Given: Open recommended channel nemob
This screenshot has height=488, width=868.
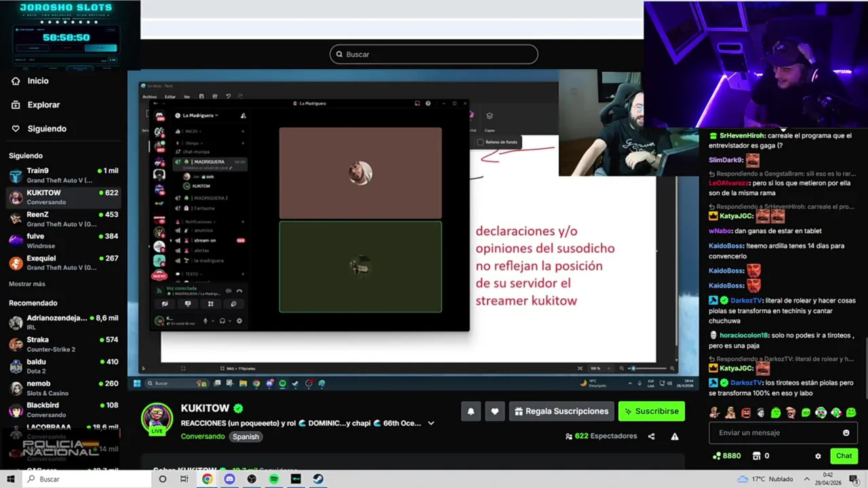Looking at the screenshot, I should click(63, 388).
